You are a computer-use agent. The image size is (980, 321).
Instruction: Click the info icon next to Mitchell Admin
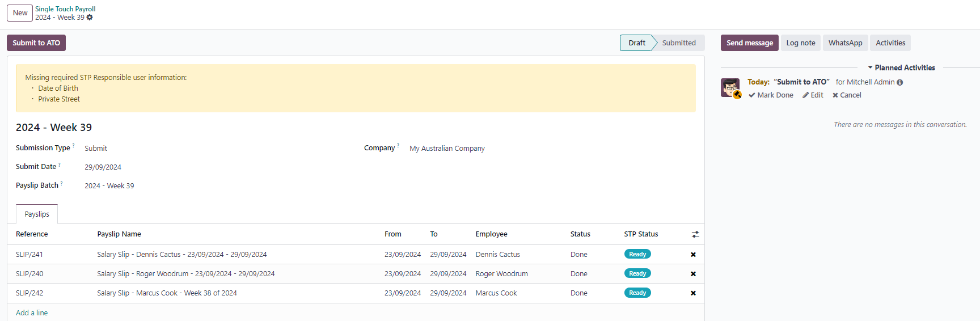coord(900,82)
